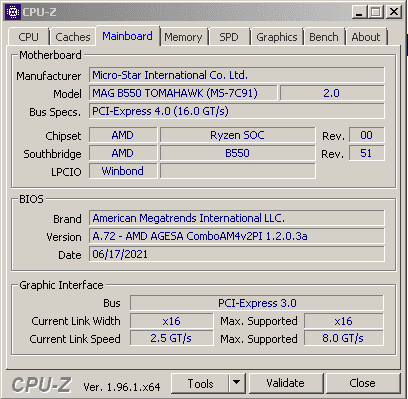Select BIOS brand American Megatrends International LLC.
408x399 pixels.
click(237, 218)
